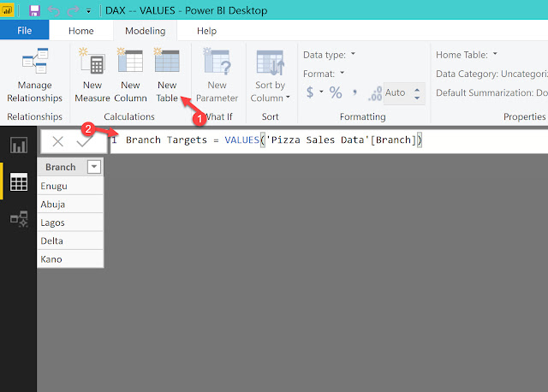The width and height of the screenshot is (548, 392).
Task: Open the Sort by Column menu
Action: (271, 75)
